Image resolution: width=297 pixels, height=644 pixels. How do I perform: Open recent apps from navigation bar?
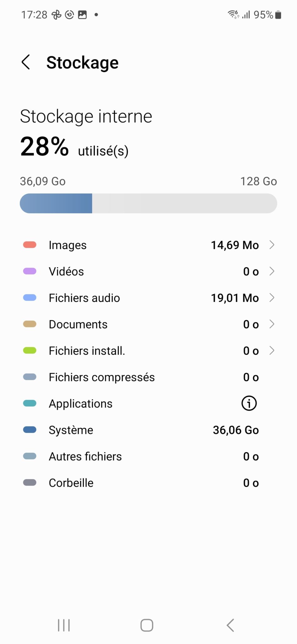[64, 625]
